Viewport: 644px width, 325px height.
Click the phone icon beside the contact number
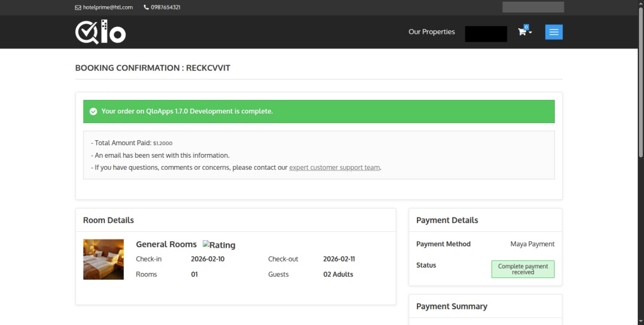tap(147, 8)
